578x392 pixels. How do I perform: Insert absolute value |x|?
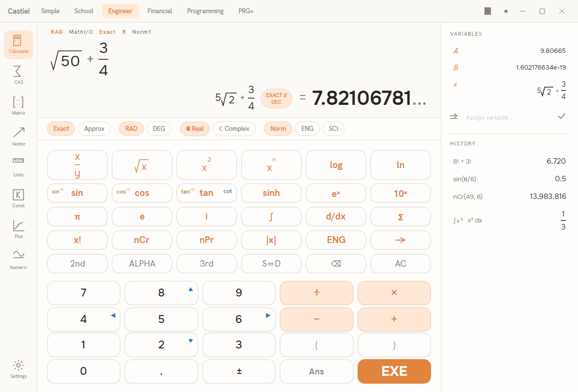coord(271,240)
